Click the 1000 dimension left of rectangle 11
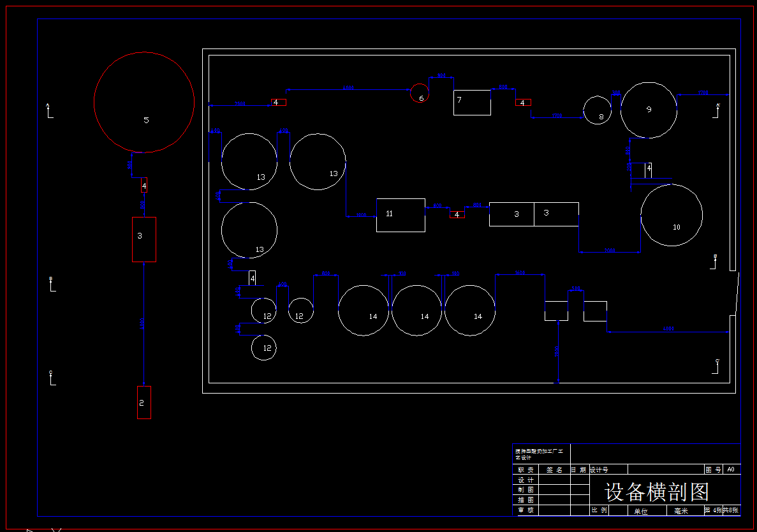Screen dimensions: 757x532 [x=360, y=215]
